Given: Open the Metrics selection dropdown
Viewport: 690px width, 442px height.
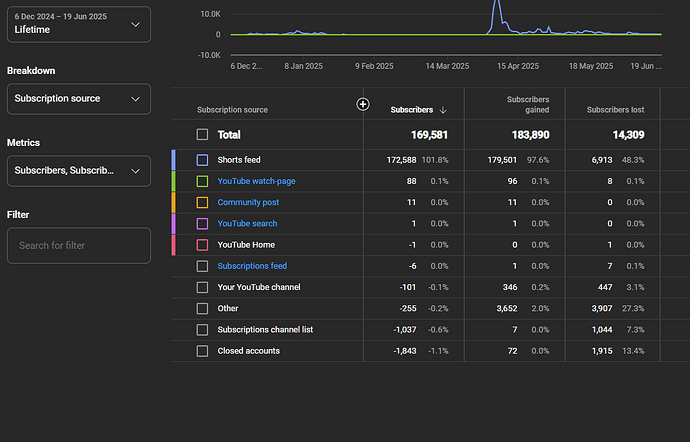Looking at the screenshot, I should coord(79,171).
